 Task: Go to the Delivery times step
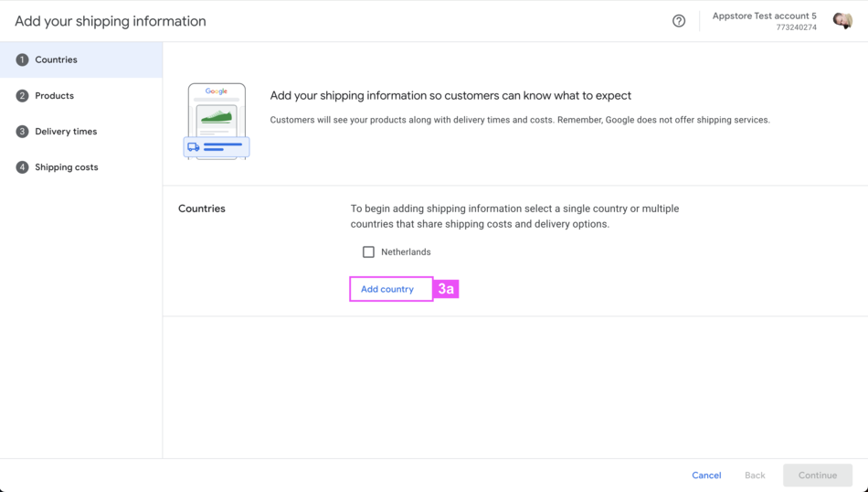(66, 132)
